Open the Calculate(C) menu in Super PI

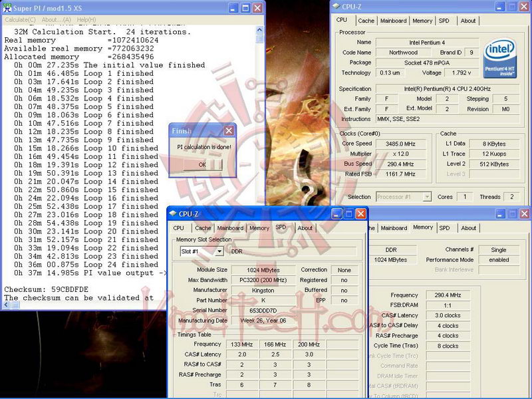[x=20, y=20]
